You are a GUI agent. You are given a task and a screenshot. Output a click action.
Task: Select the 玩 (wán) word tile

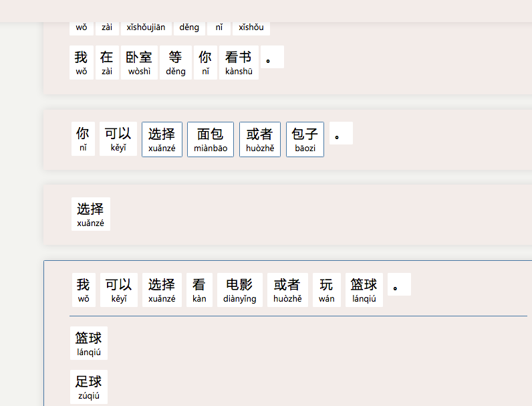[326, 290]
